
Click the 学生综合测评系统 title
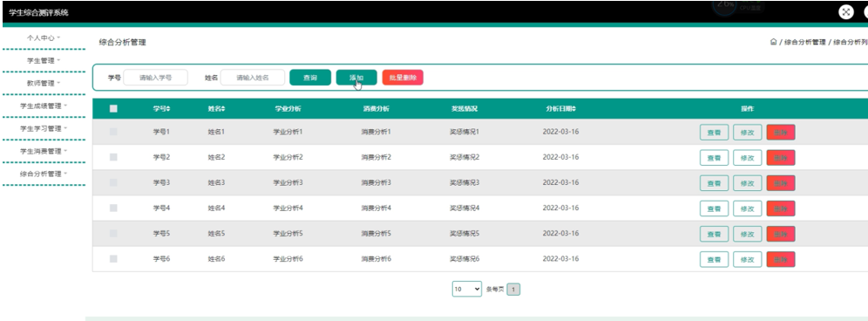point(38,12)
